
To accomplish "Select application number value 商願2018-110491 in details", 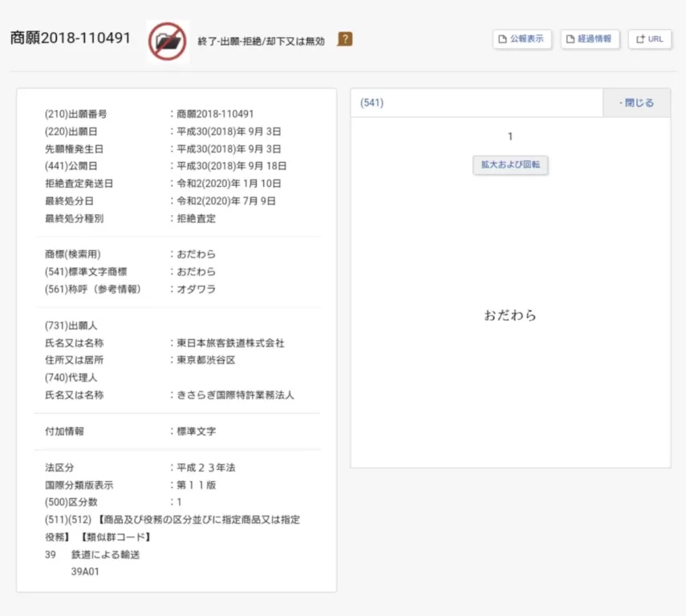I will 215,114.
